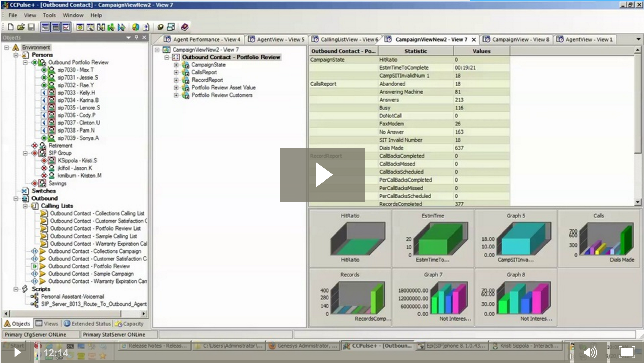Expand the CallsReport node in view tree
This screenshot has width=644, height=363.
pos(176,72)
